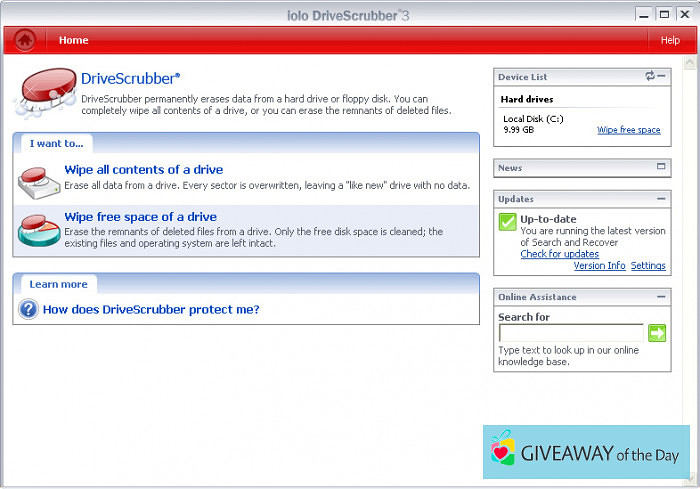The image size is (700, 489).
Task: Refresh the Device List panel
Action: pos(650,76)
